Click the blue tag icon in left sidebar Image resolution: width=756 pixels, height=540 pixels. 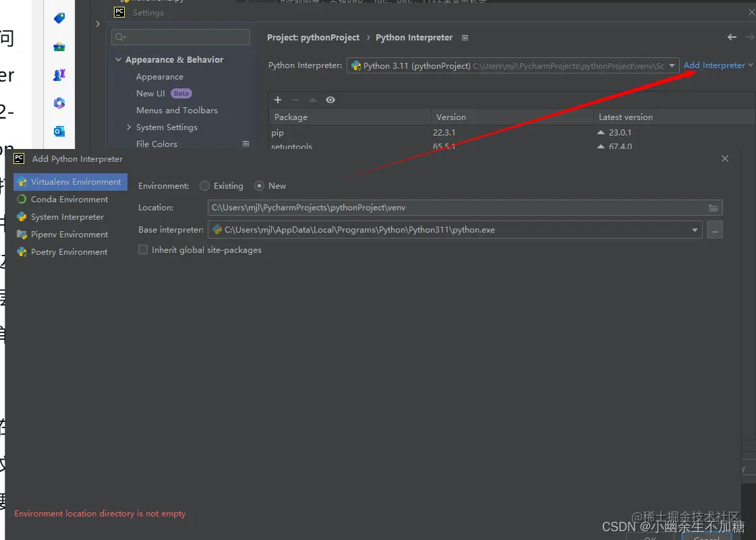tap(59, 18)
